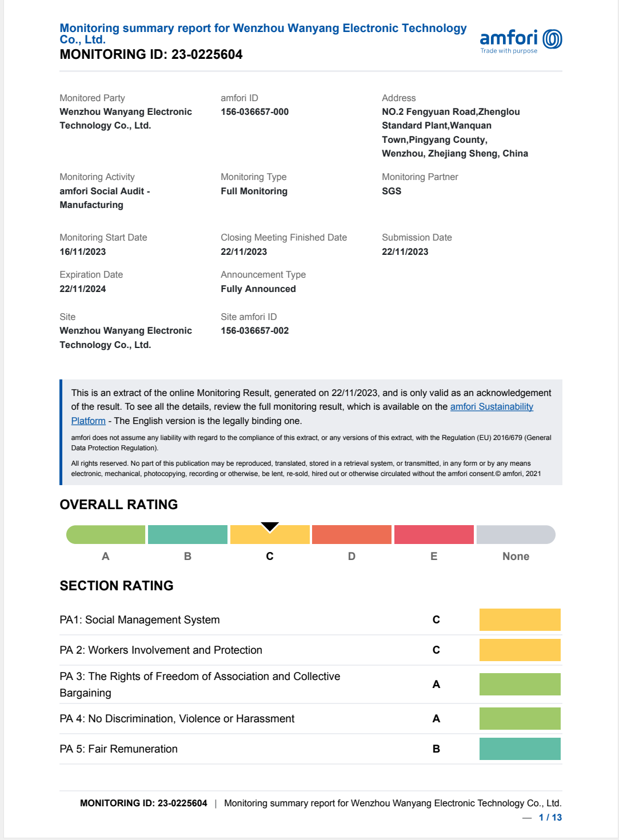
Task: Click PA 4: No Discrimination, Violence or Harassment
Action: click(x=177, y=719)
